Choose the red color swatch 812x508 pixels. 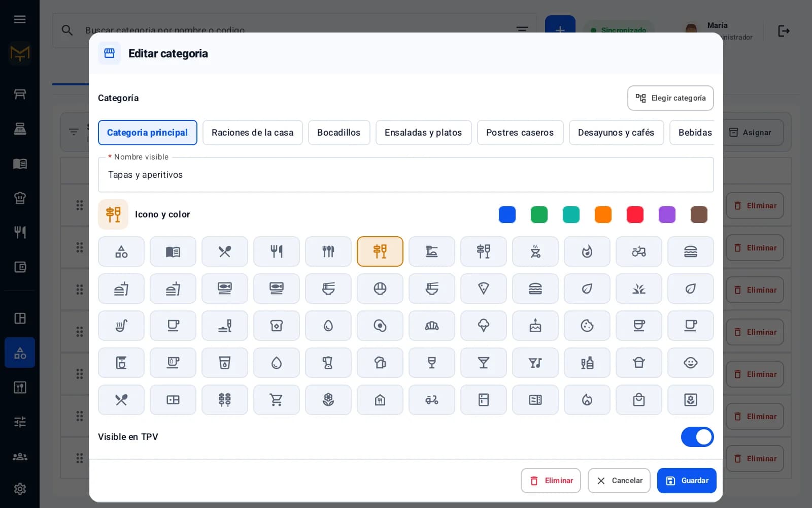click(635, 214)
